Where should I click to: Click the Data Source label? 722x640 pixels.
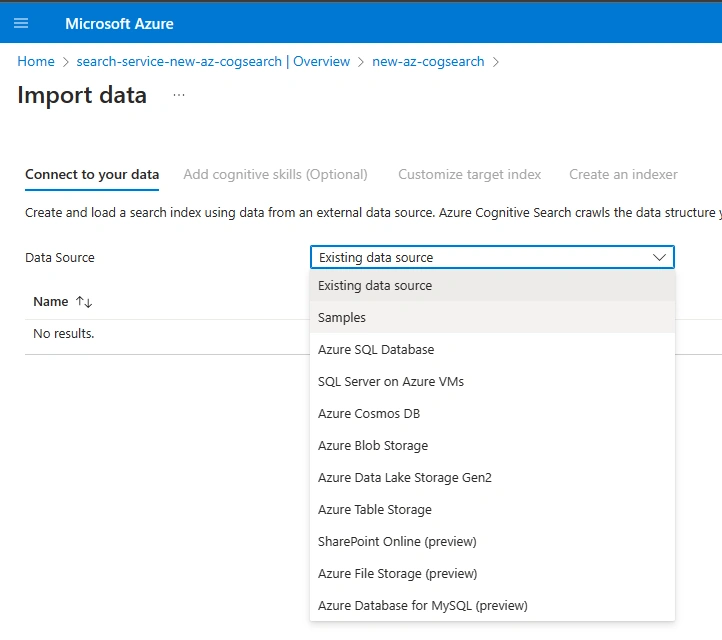pyautogui.click(x=60, y=257)
